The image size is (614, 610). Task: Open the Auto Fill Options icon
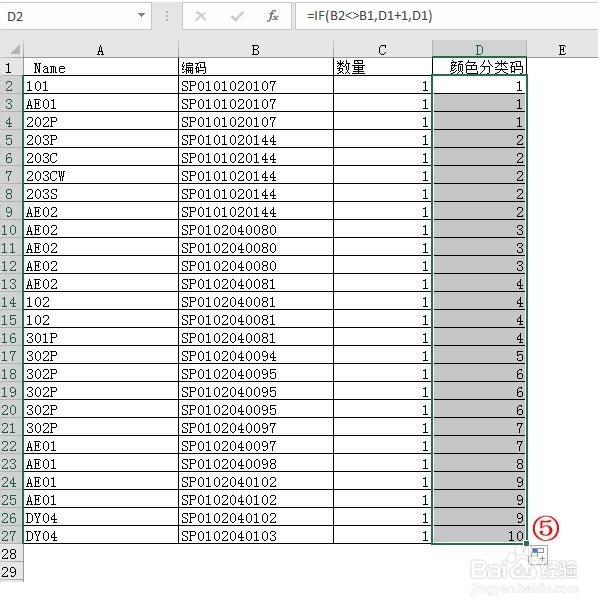pos(538,555)
